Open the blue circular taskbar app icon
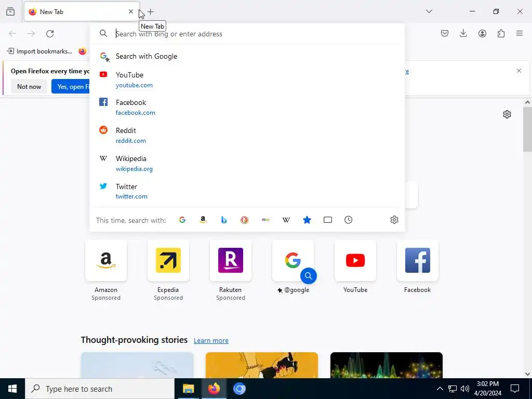This screenshot has height=399, width=532. pos(239,389)
